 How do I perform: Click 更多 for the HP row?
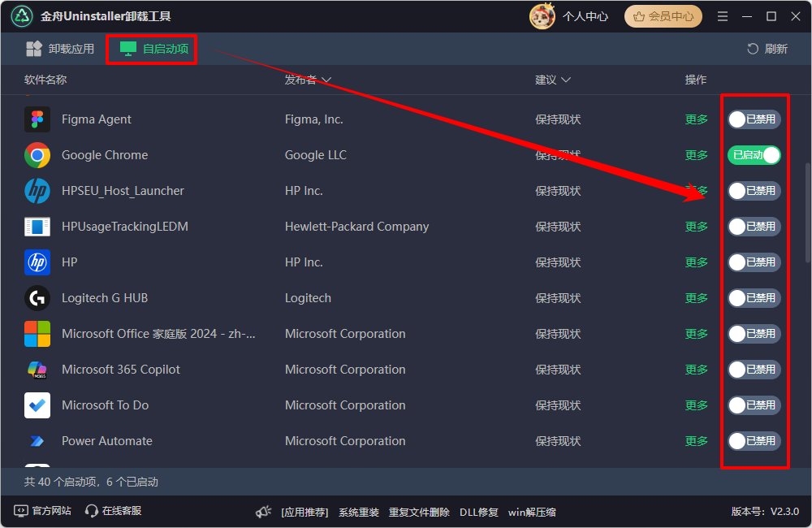point(696,262)
